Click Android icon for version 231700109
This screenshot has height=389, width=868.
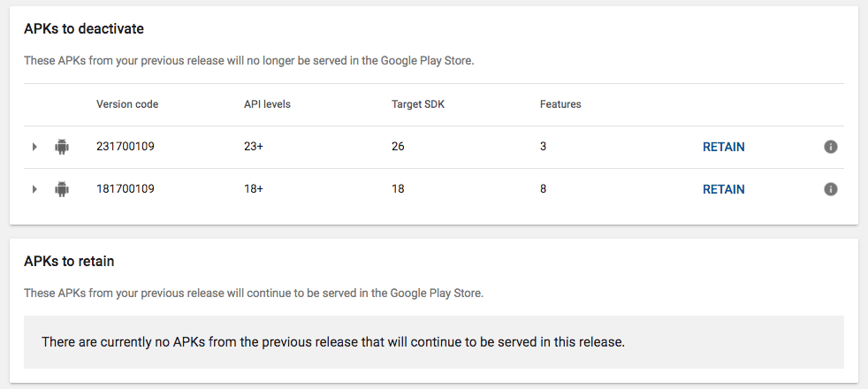coord(62,147)
